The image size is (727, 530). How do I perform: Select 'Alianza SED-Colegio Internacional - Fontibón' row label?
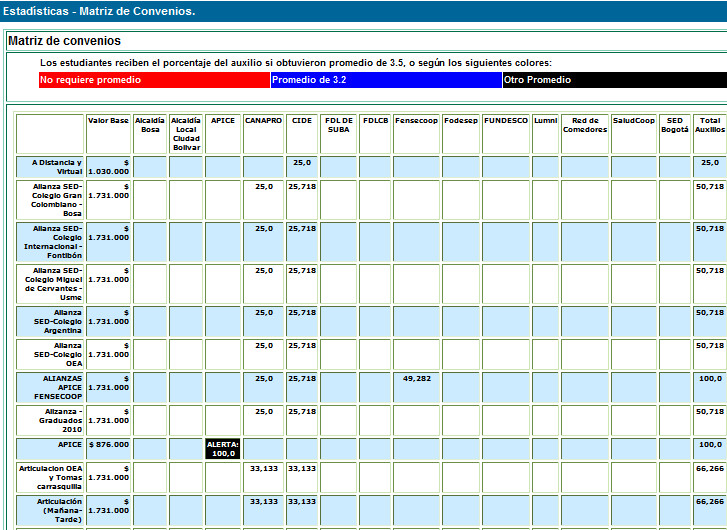[x=50, y=242]
